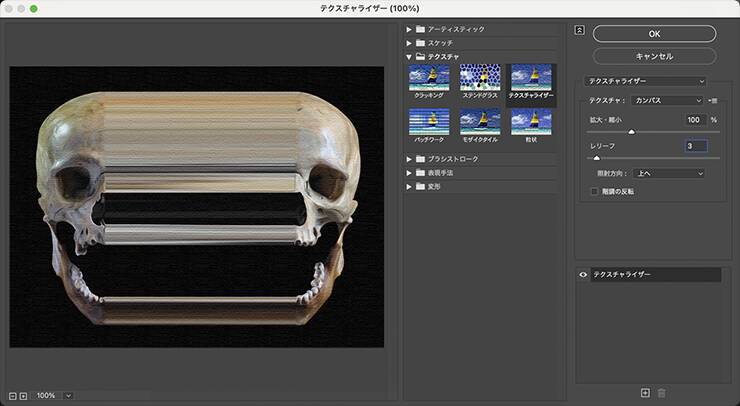The image size is (740, 406).
Task: Click the zoom in plus icon
Action: pos(23,396)
